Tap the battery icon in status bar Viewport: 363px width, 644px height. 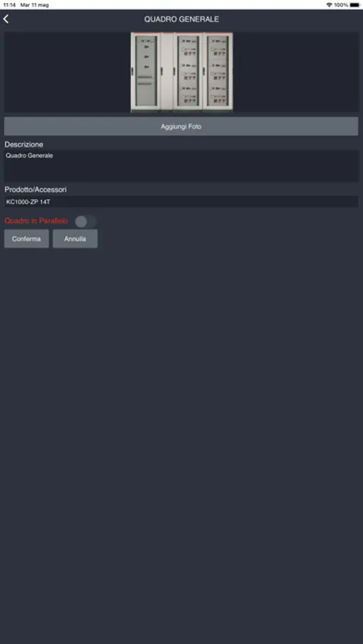pos(355,5)
